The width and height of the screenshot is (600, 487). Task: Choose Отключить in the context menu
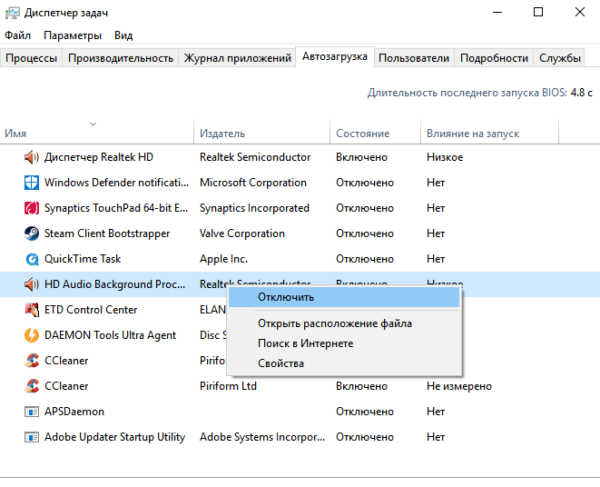pos(344,297)
